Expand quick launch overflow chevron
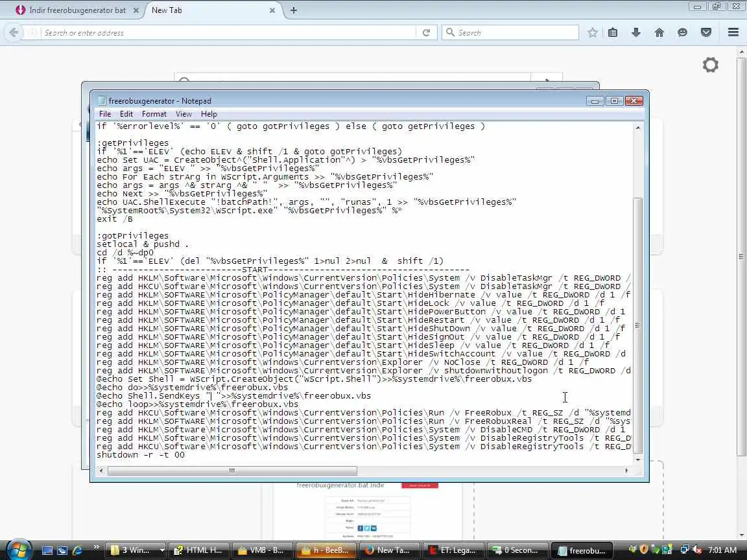This screenshot has height=560, width=747. pyautogui.click(x=96, y=548)
